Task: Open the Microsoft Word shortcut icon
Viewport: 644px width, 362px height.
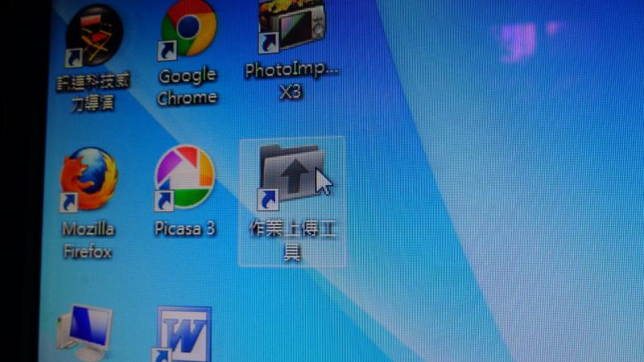Action: 183,334
